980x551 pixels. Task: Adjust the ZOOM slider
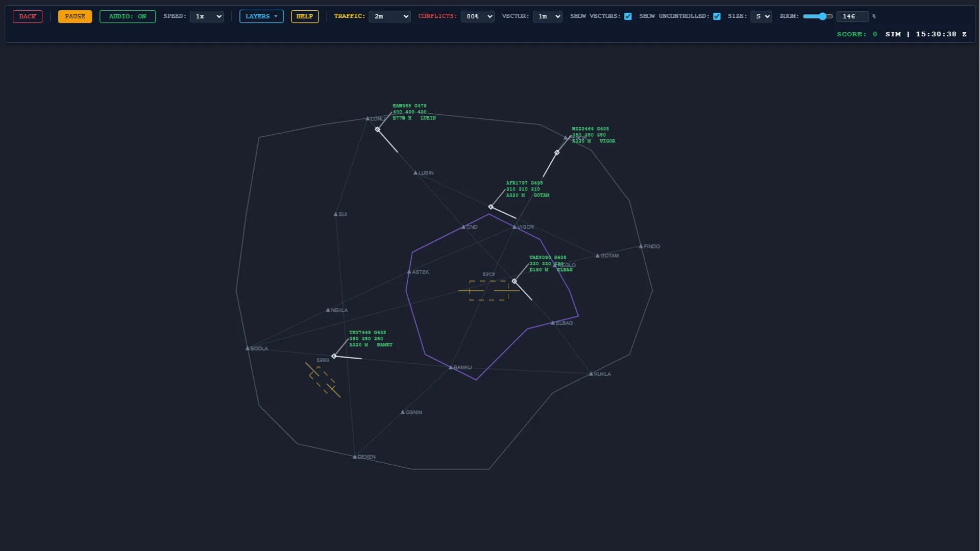(x=818, y=16)
